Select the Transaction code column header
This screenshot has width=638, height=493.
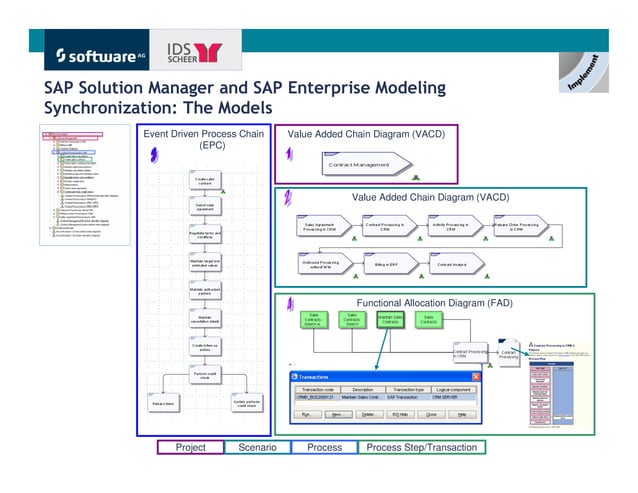tap(318, 390)
